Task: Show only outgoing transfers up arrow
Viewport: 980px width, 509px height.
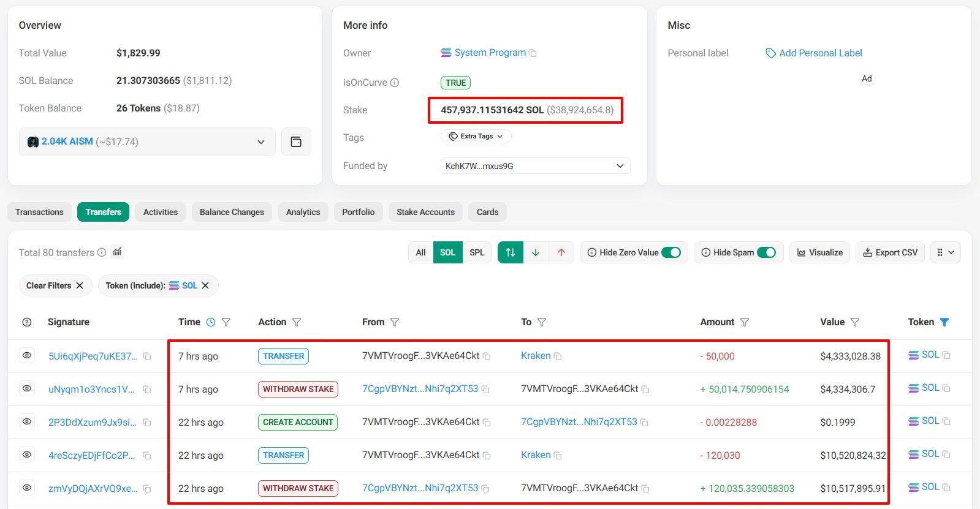Action: tap(561, 252)
